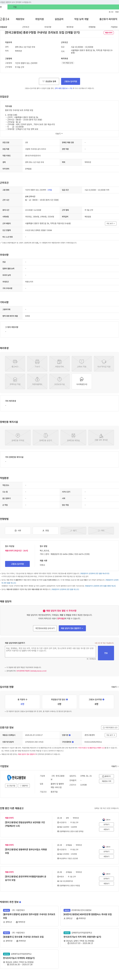Image resolution: width=119 pixels, height=980 pixels.
Task: Open the 직업 능력 개발 menu
Action: coord(81,19)
